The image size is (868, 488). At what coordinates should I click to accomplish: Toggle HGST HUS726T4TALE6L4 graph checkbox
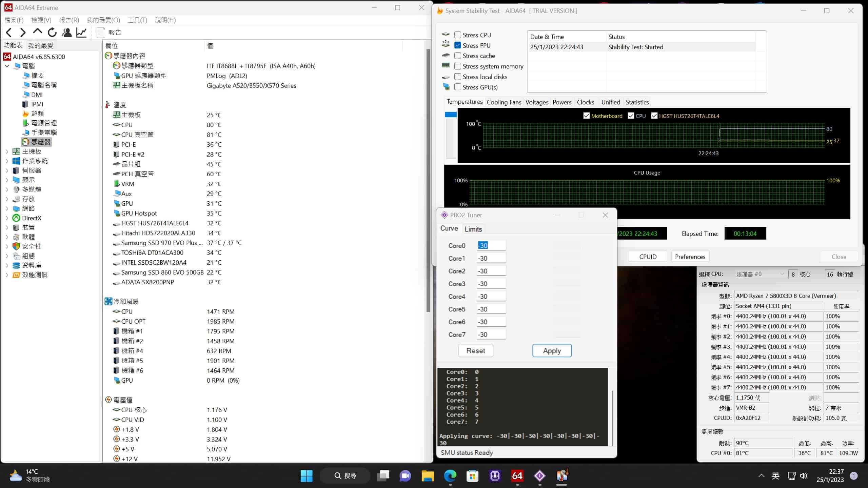pos(654,116)
